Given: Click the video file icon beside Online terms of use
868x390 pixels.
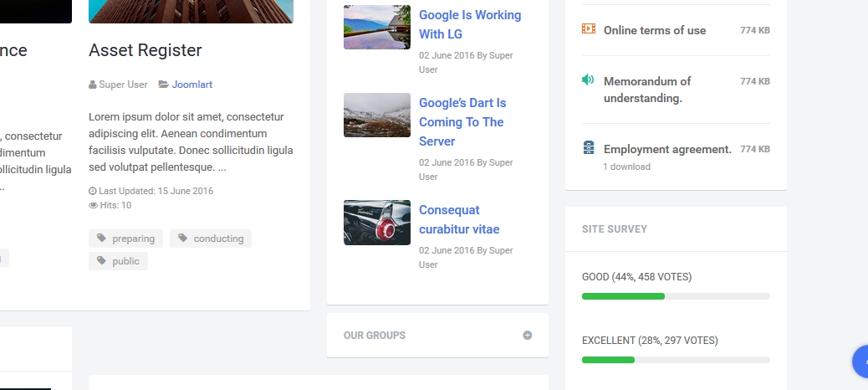Looking at the screenshot, I should 589,29.
